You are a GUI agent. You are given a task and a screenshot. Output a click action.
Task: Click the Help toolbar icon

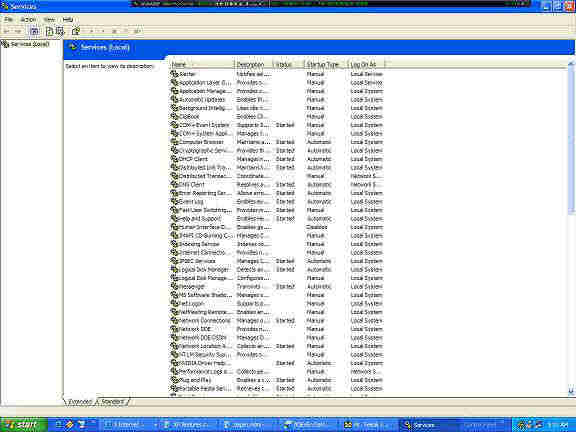76,31
